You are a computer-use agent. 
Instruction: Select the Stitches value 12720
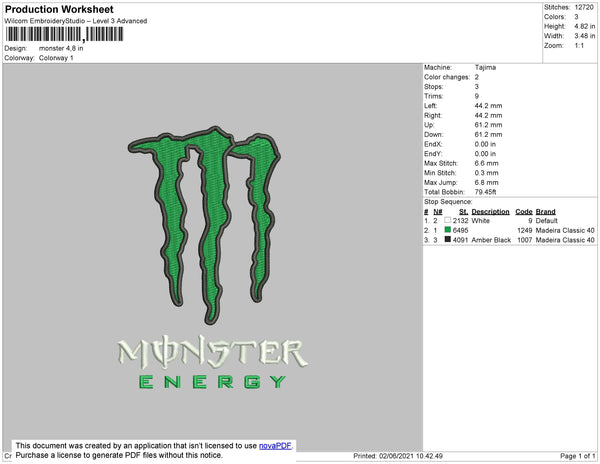click(584, 7)
